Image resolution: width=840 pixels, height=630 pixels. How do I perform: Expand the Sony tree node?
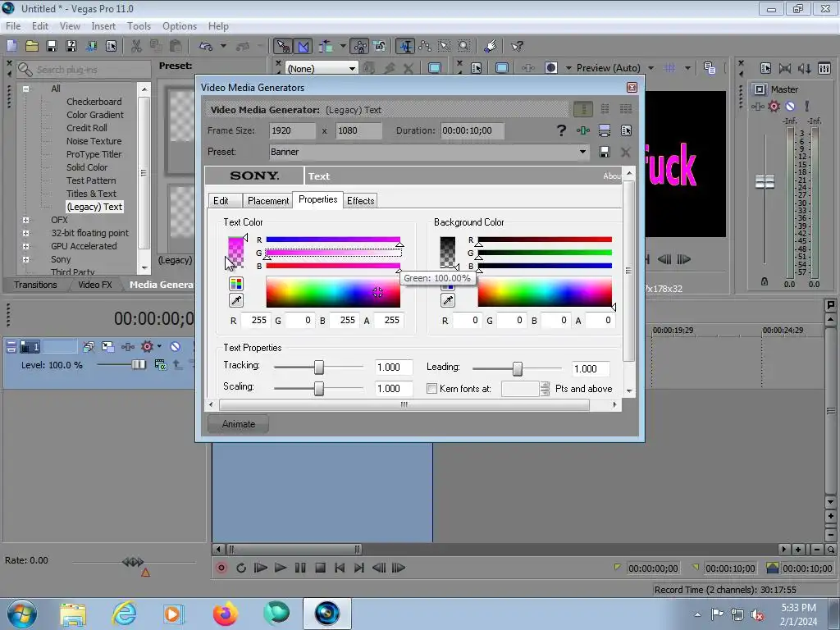25,259
